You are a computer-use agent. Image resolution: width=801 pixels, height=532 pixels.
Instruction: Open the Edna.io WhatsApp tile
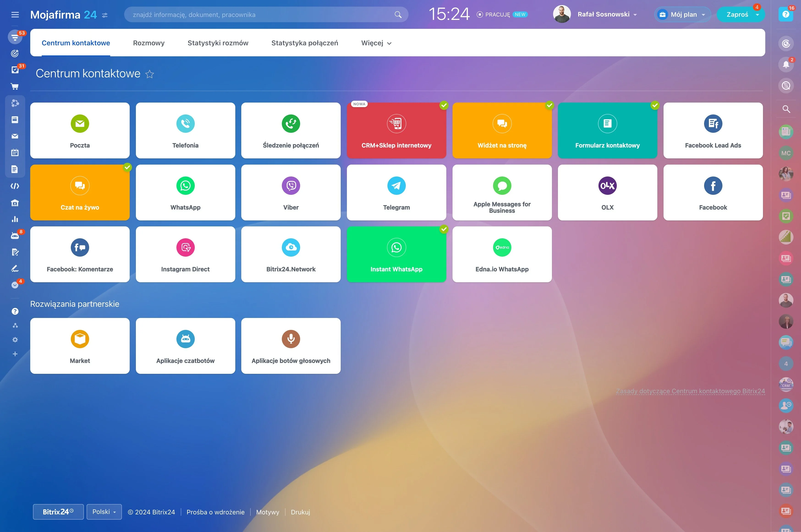(x=502, y=254)
